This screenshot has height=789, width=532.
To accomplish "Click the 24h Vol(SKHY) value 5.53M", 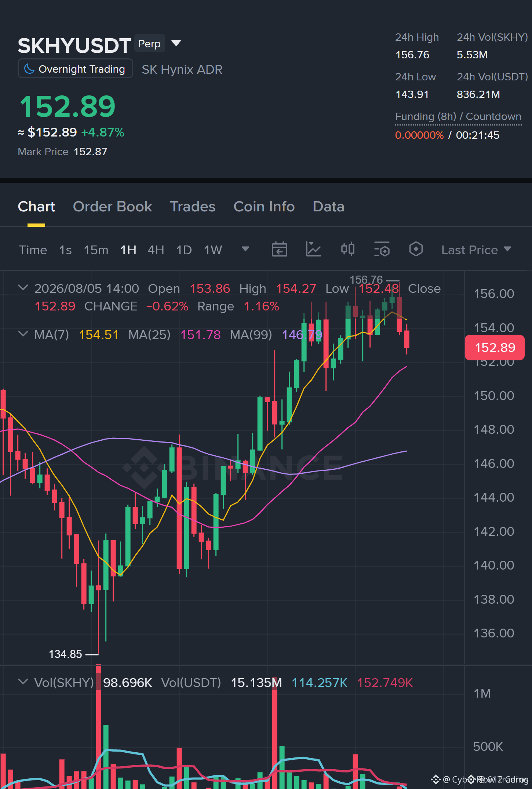I will pyautogui.click(x=472, y=55).
